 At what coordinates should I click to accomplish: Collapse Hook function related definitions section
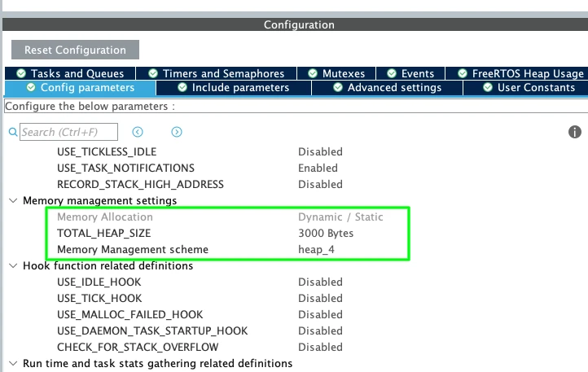click(x=12, y=265)
